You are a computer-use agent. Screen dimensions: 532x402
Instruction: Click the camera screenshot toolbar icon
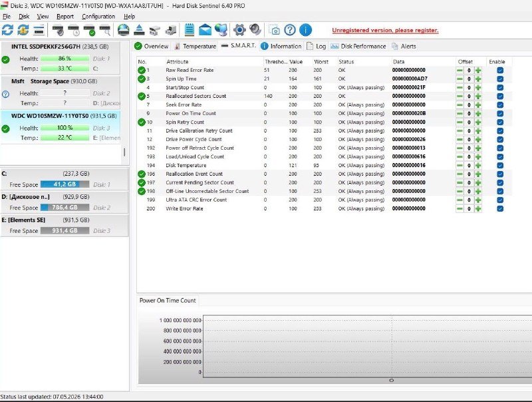pos(274,30)
